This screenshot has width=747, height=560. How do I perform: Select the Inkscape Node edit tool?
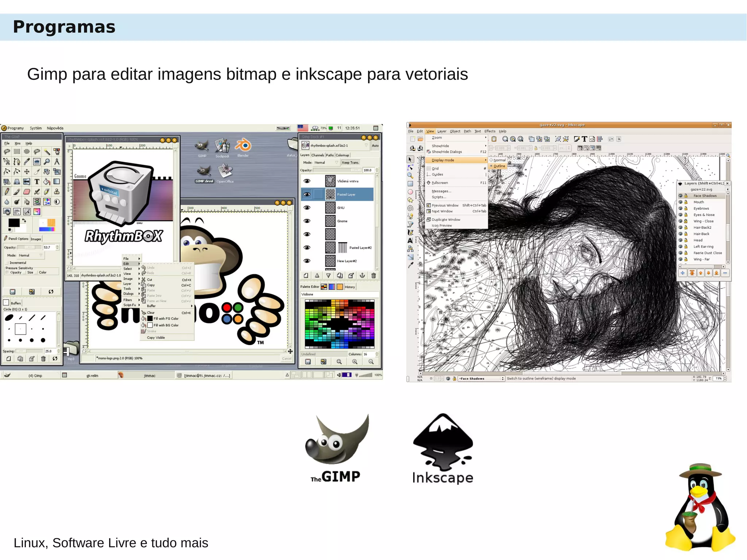tap(410, 167)
